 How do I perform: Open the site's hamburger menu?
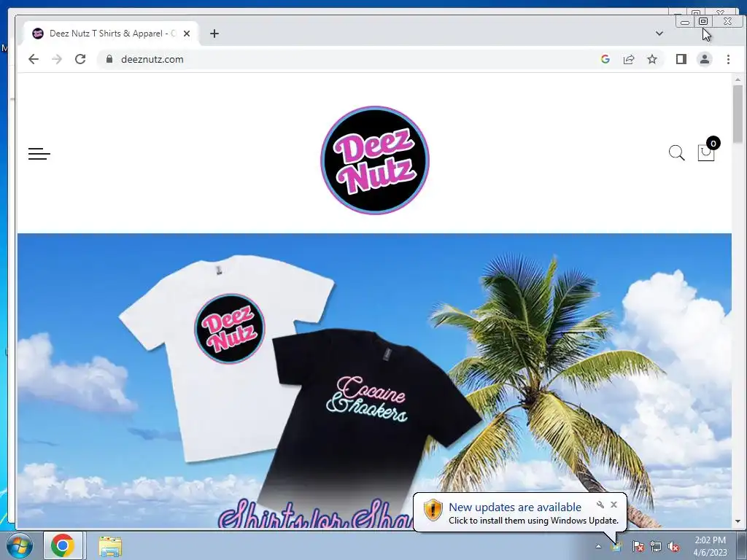39,154
